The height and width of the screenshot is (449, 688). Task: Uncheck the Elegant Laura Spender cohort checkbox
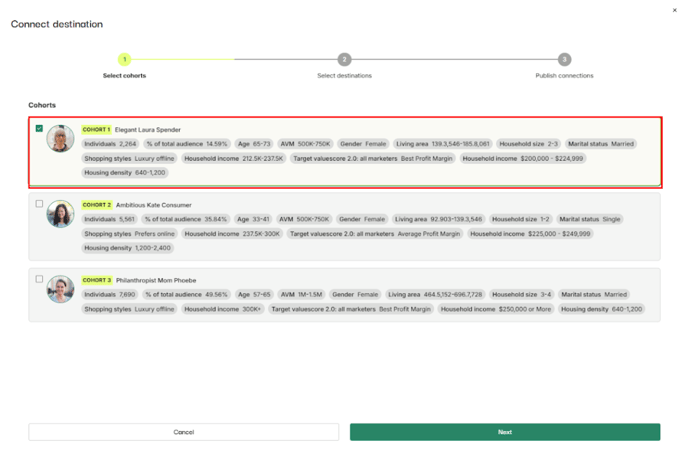pyautogui.click(x=39, y=129)
